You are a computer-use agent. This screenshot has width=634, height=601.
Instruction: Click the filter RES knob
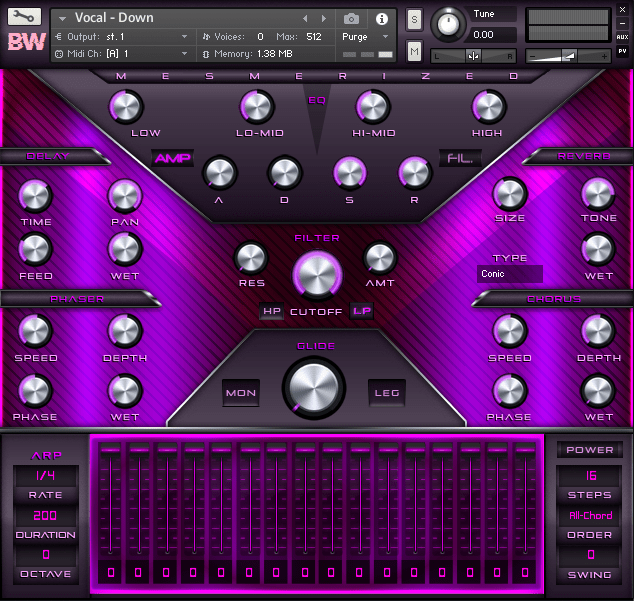pos(251,258)
